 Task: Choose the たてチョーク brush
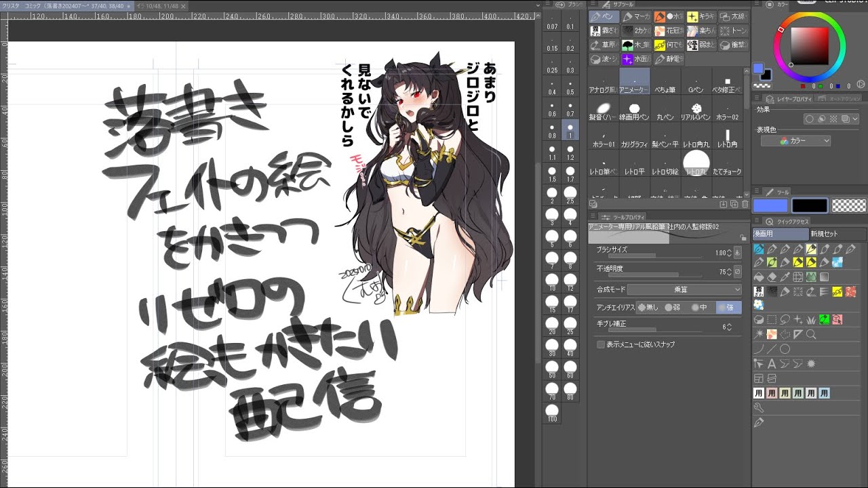pyautogui.click(x=728, y=164)
